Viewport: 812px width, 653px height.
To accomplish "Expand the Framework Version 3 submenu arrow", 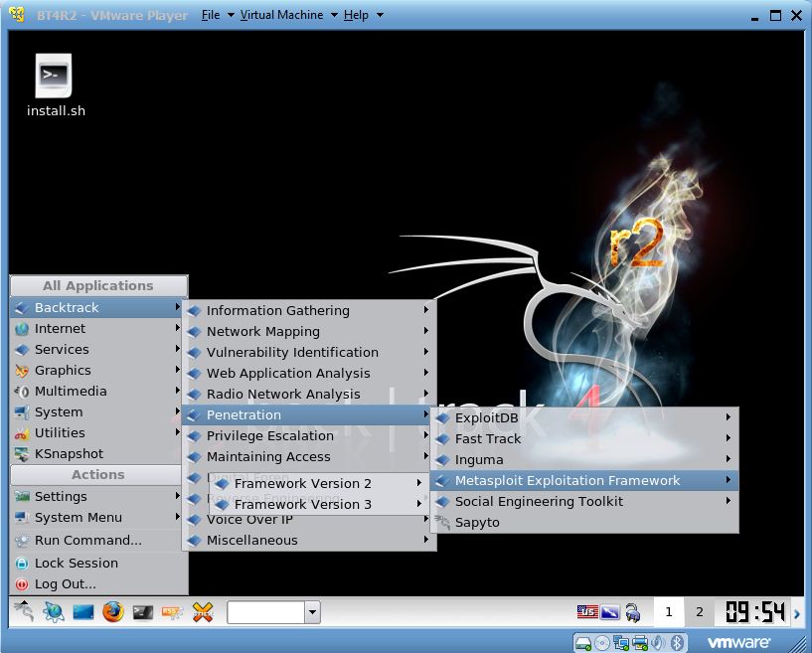I will pos(419,503).
